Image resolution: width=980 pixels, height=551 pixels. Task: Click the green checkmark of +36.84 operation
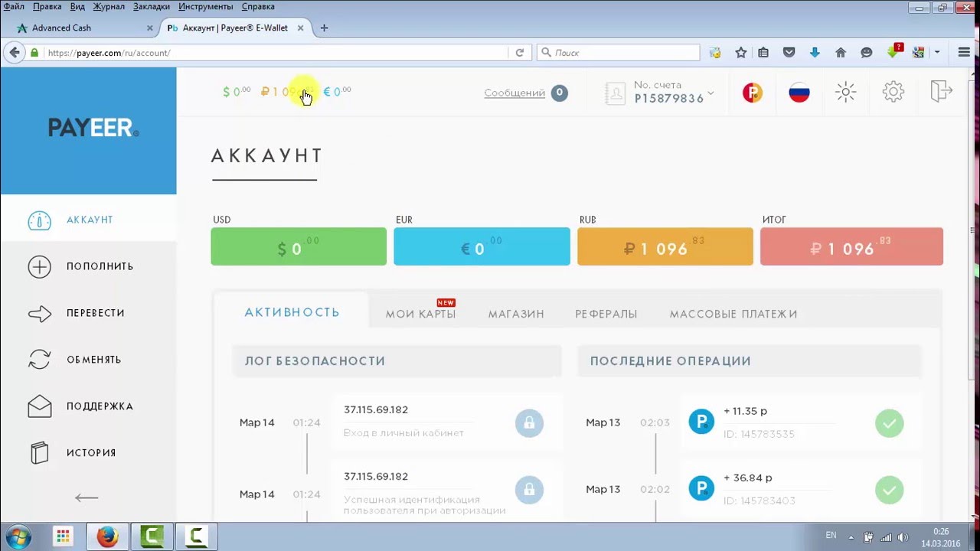[x=890, y=490]
